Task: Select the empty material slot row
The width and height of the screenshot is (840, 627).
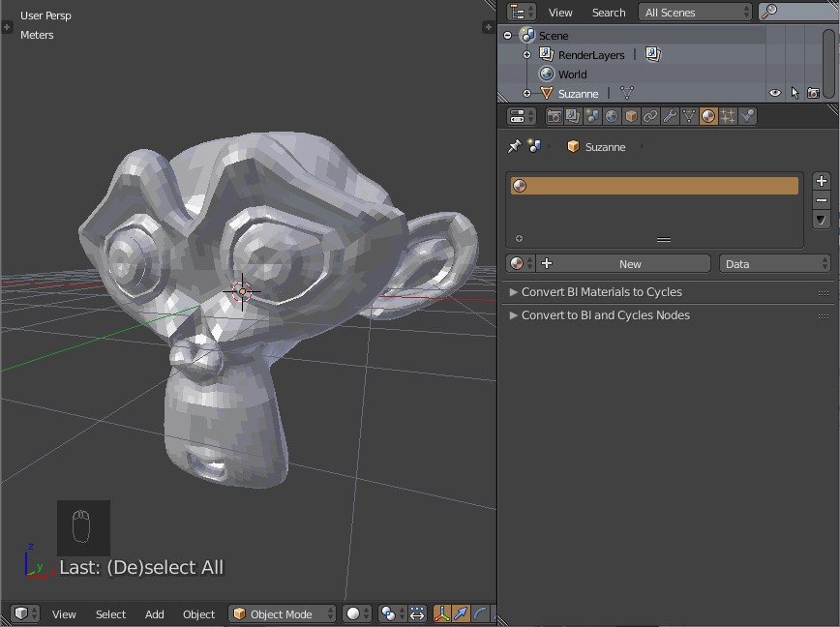Action: click(654, 186)
